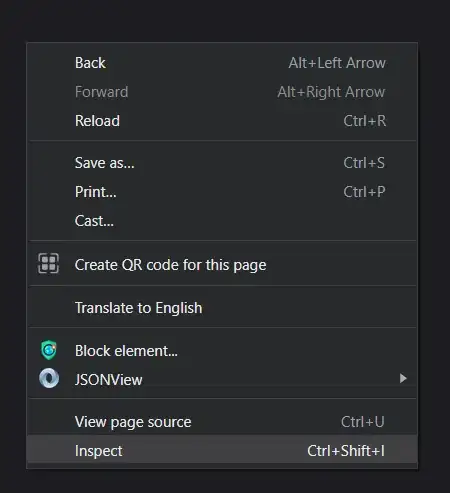
Task: Click the JSONView extension icon
Action: pyautogui.click(x=49, y=378)
